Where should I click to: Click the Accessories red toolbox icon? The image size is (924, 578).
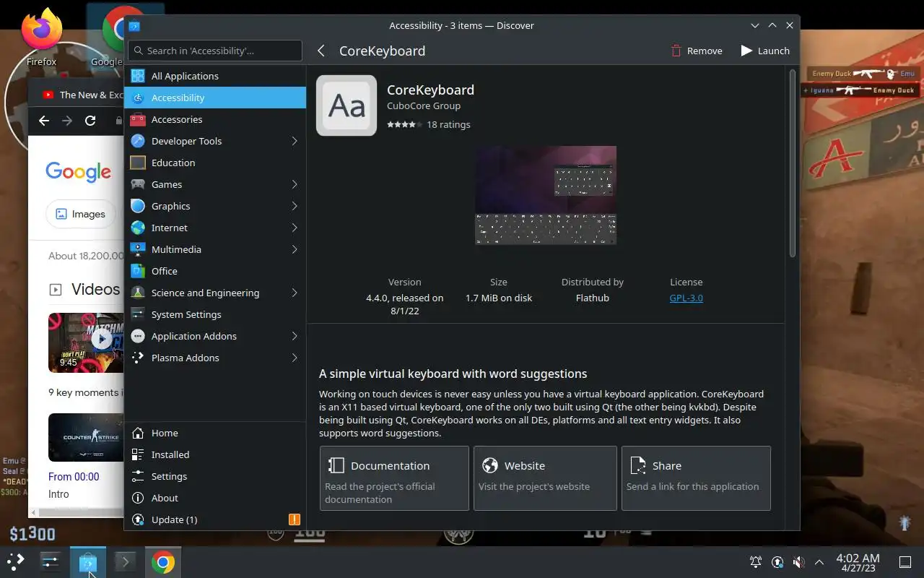(138, 119)
